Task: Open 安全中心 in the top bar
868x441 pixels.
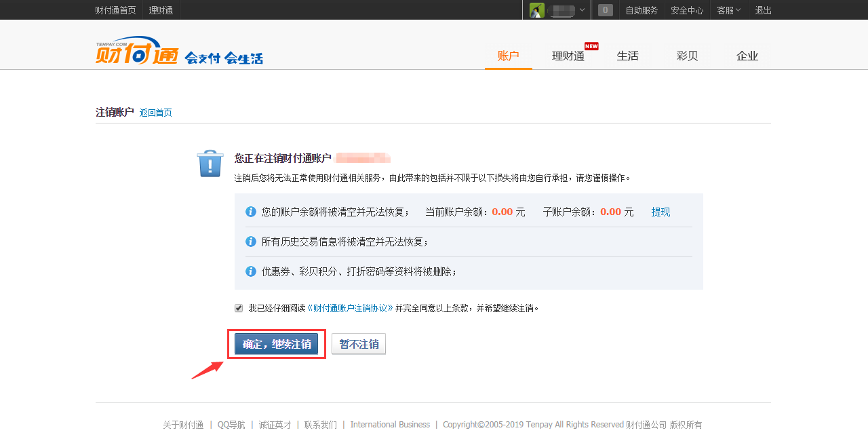Action: [x=687, y=10]
